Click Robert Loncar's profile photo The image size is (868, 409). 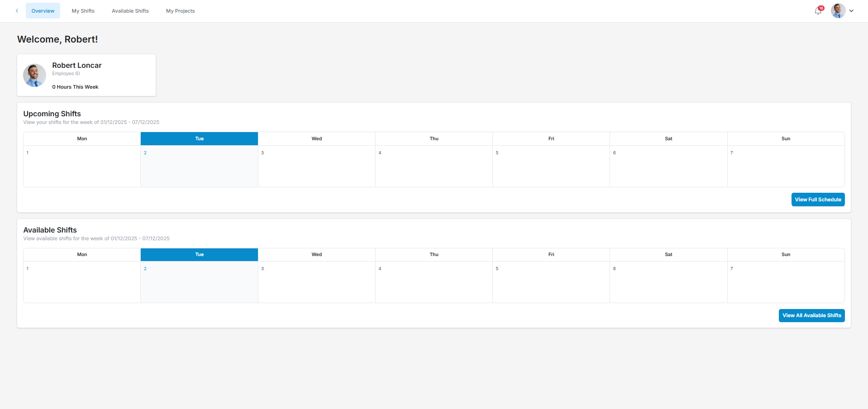point(34,75)
